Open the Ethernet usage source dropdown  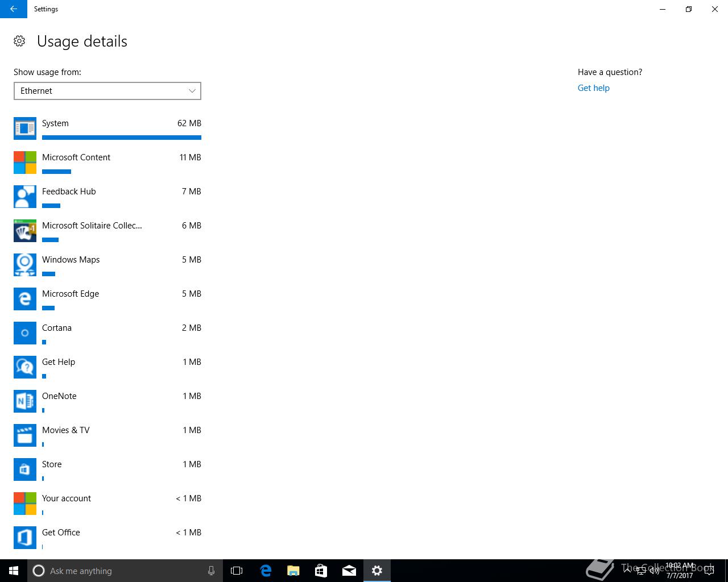pyautogui.click(x=107, y=91)
